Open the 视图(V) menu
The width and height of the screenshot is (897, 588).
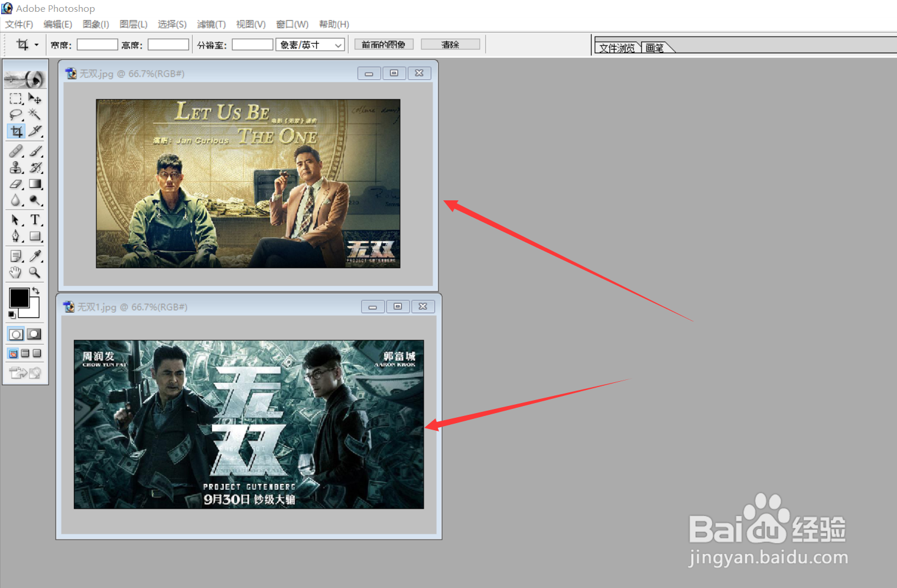pyautogui.click(x=251, y=24)
